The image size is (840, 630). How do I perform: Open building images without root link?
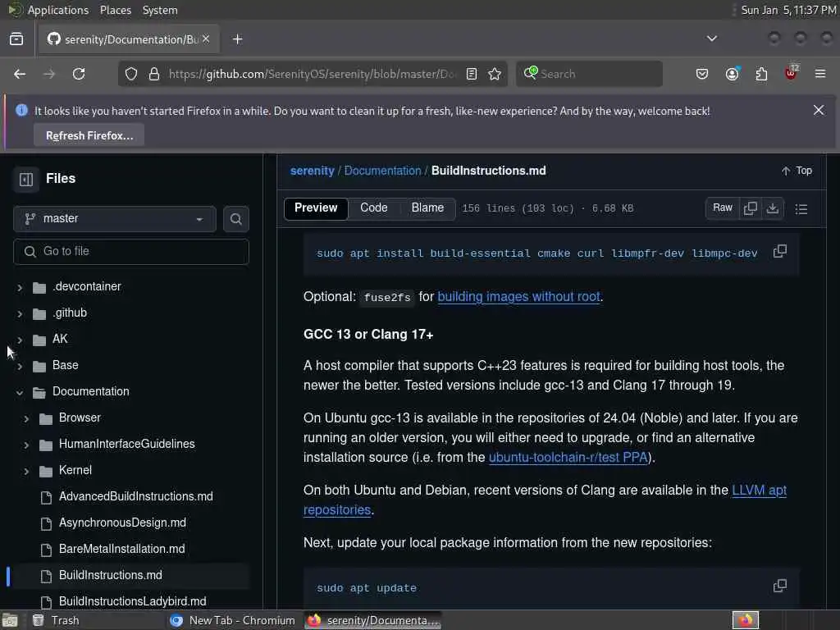click(x=518, y=297)
